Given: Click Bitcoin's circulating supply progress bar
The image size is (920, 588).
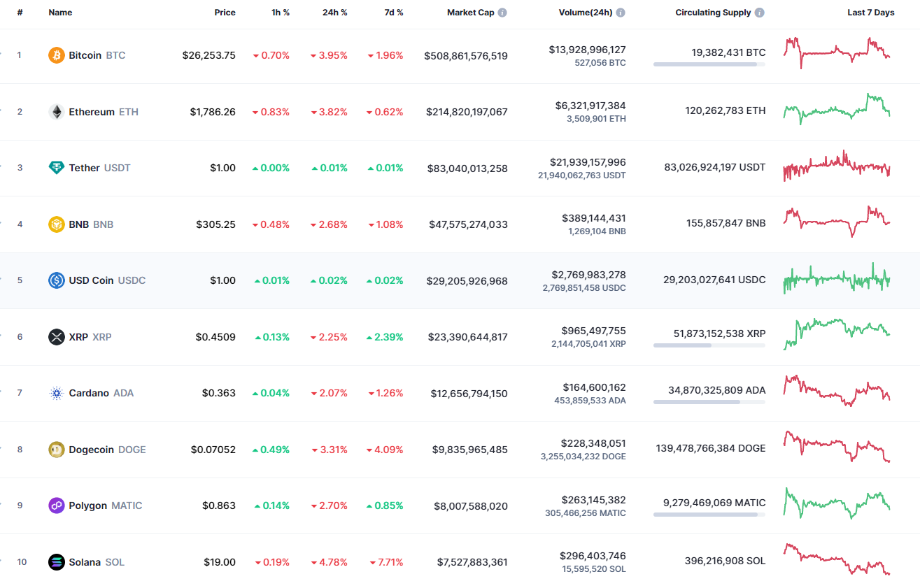Looking at the screenshot, I should tap(709, 64).
